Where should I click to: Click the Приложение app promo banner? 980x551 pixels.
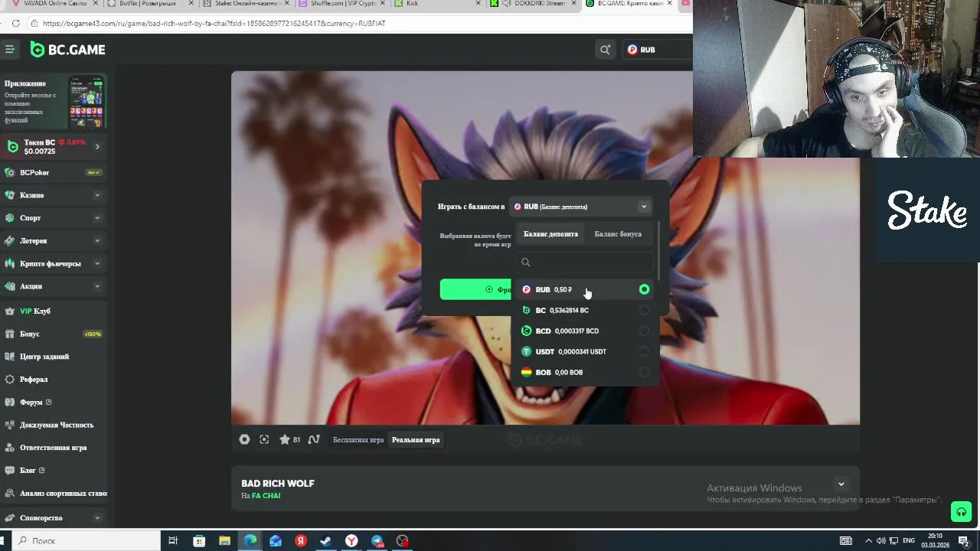pyautogui.click(x=54, y=101)
